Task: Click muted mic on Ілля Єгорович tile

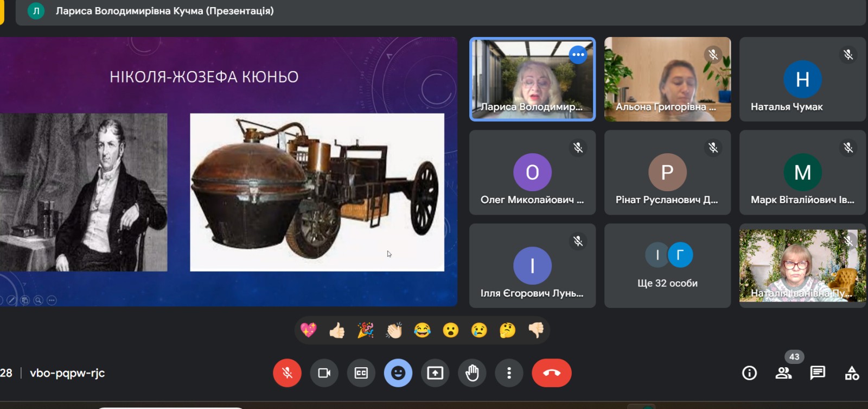Action: pyautogui.click(x=578, y=241)
